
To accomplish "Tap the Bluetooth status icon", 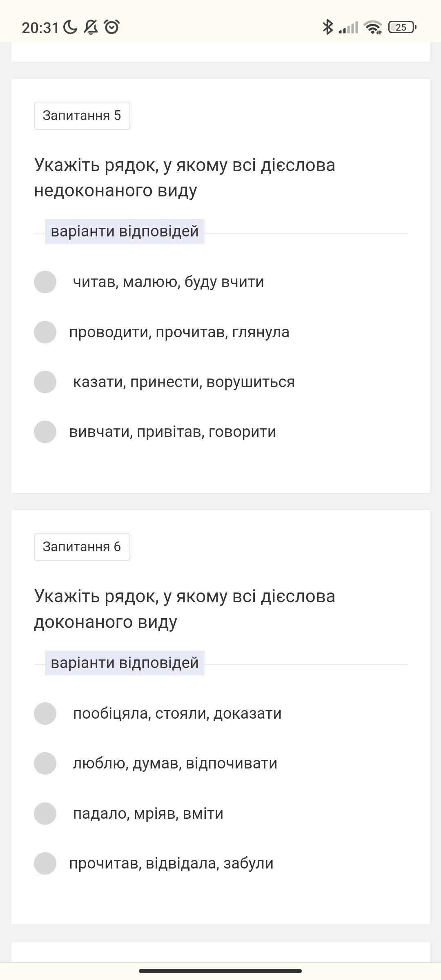I will 327,27.
